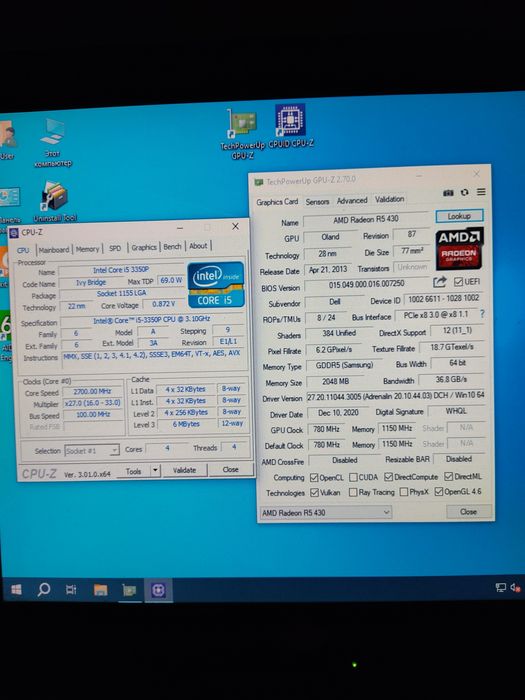Open the Windows Start menu
Viewport: 525px width, 700px height.
[16, 590]
